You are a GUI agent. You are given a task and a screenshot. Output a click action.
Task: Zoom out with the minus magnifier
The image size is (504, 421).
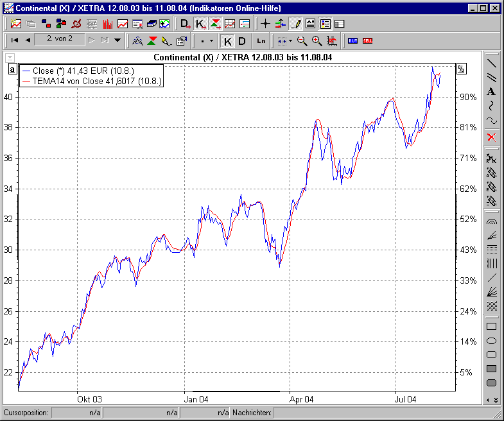tap(302, 40)
